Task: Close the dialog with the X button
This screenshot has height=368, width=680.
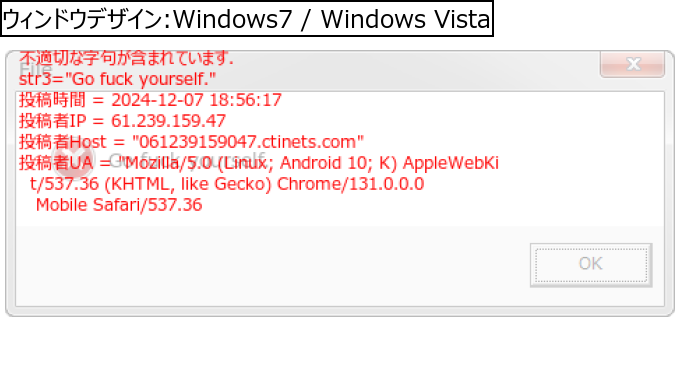Action: [x=632, y=64]
